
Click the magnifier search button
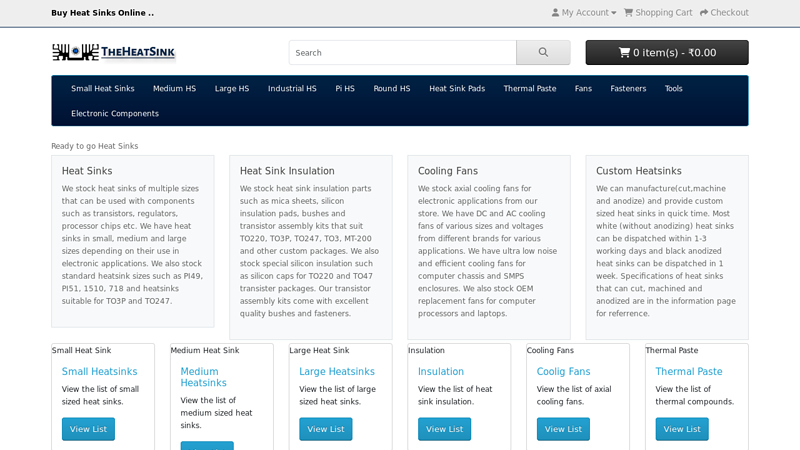click(x=543, y=53)
